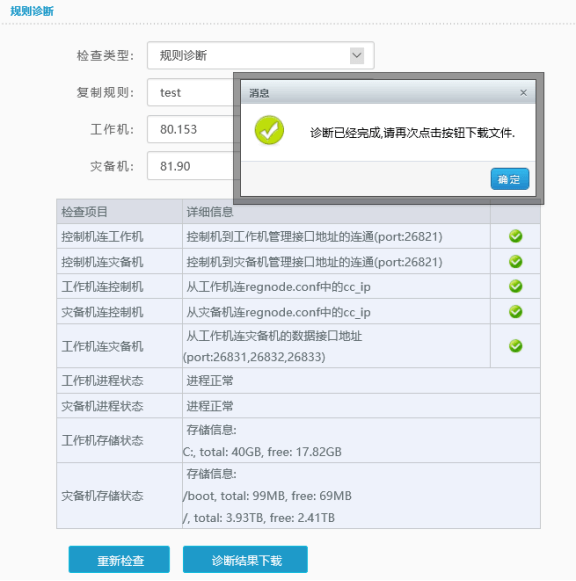The image size is (576, 581).
Task: Select the 灾备机存储状态 cell
Action: (x=119, y=495)
